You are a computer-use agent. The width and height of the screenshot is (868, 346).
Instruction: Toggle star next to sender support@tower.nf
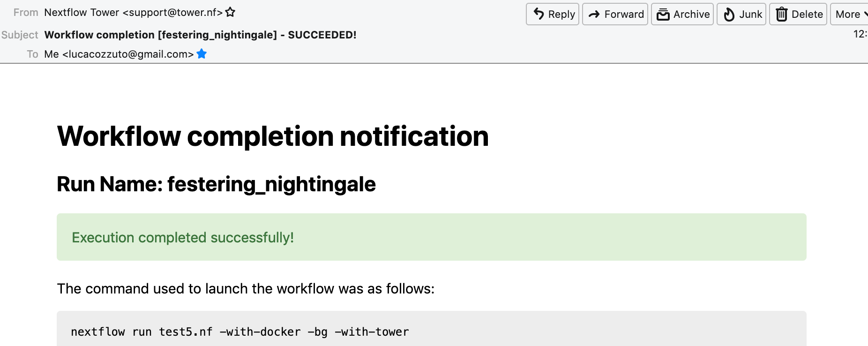point(230,12)
